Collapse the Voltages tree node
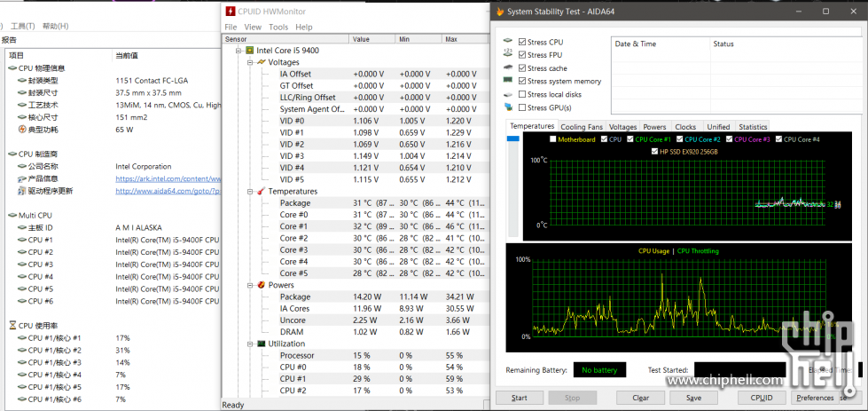Screen dimensions: 868x411 point(250,62)
